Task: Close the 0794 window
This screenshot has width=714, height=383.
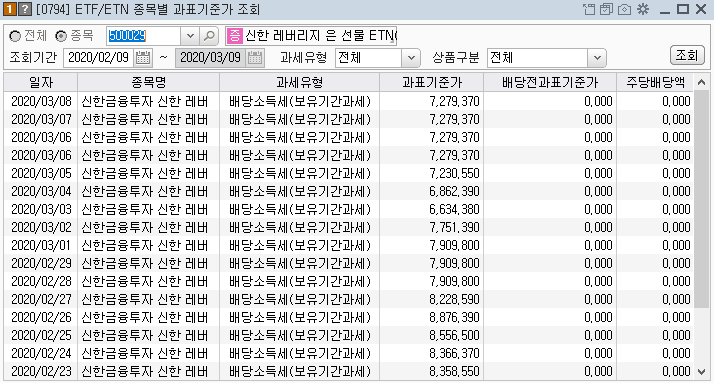Action: (x=701, y=9)
